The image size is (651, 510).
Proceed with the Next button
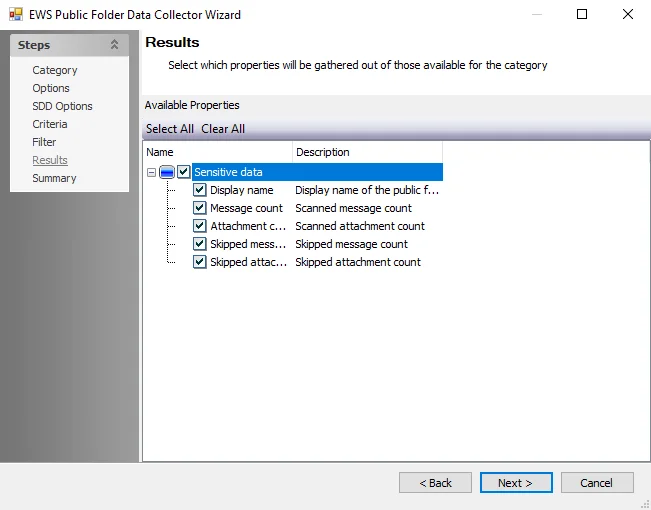coord(516,483)
